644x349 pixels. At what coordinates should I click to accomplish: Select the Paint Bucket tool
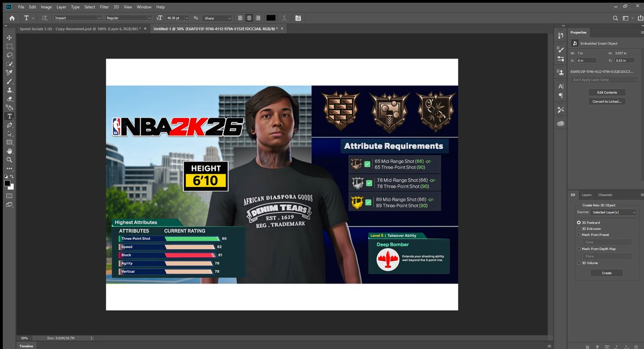coord(9,107)
